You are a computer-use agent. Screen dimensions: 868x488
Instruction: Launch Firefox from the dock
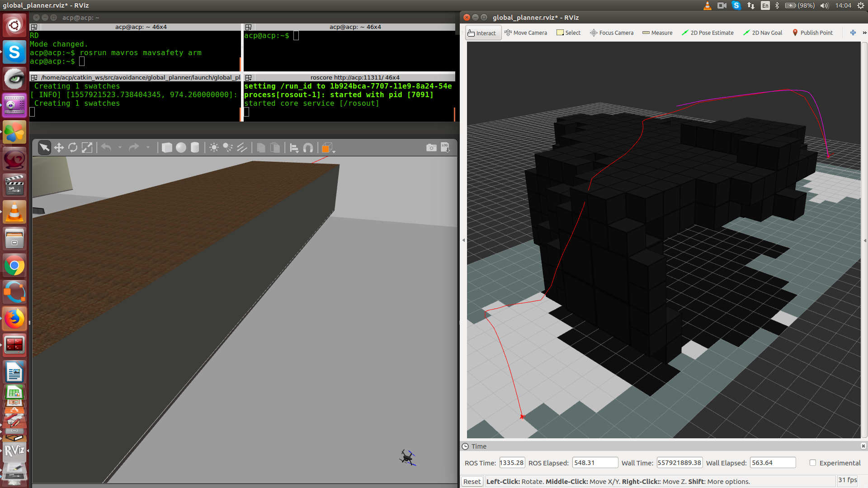click(14, 318)
